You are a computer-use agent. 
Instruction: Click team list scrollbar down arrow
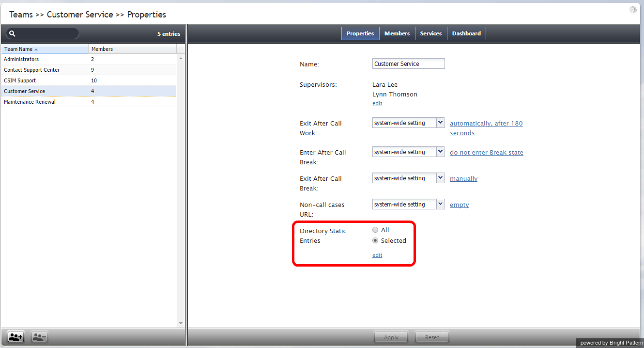pos(181,323)
